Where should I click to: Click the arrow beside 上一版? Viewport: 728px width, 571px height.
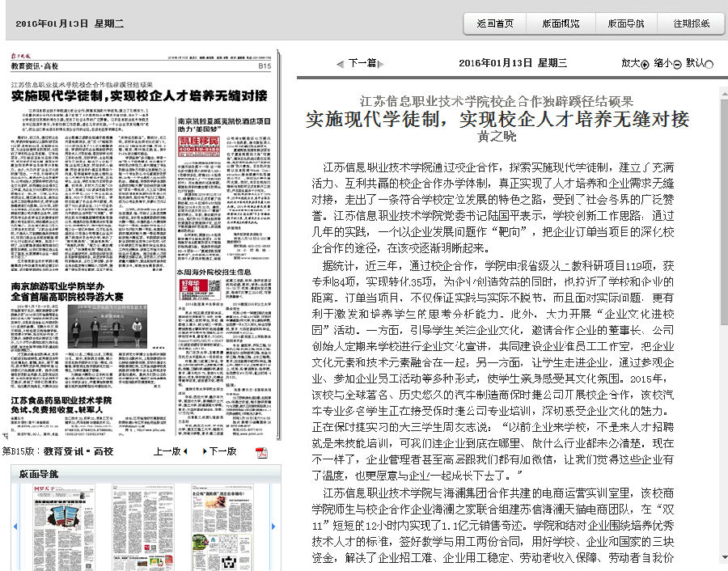coord(184,451)
